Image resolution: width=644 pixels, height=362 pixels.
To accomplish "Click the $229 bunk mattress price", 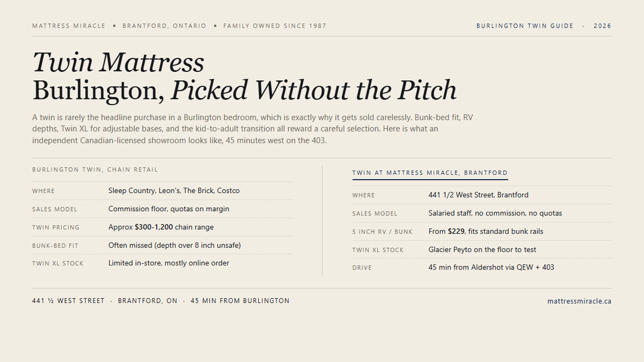I will [456, 232].
